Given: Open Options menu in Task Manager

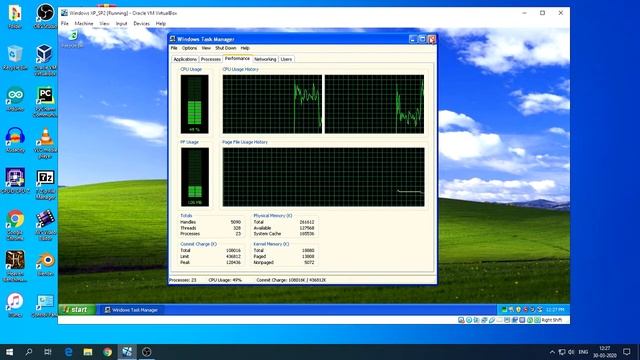Looking at the screenshot, I should pos(189,48).
